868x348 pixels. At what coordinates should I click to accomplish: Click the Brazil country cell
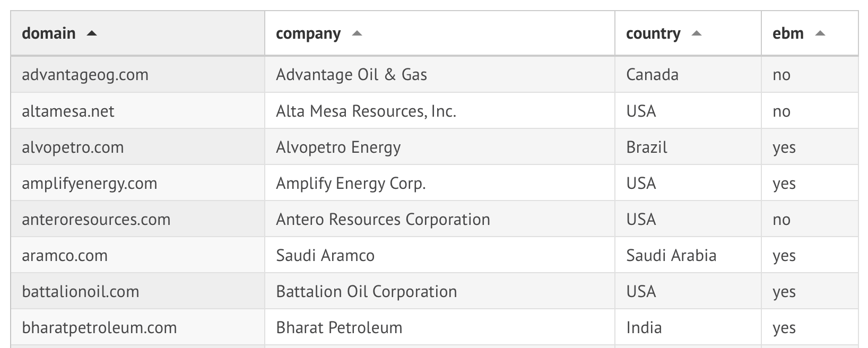(647, 147)
